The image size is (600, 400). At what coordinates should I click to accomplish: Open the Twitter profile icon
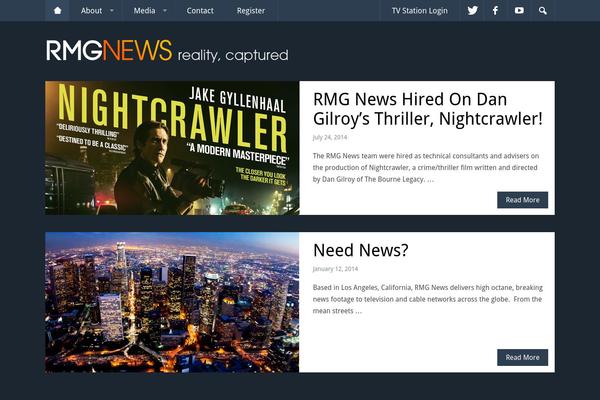pos(473,11)
